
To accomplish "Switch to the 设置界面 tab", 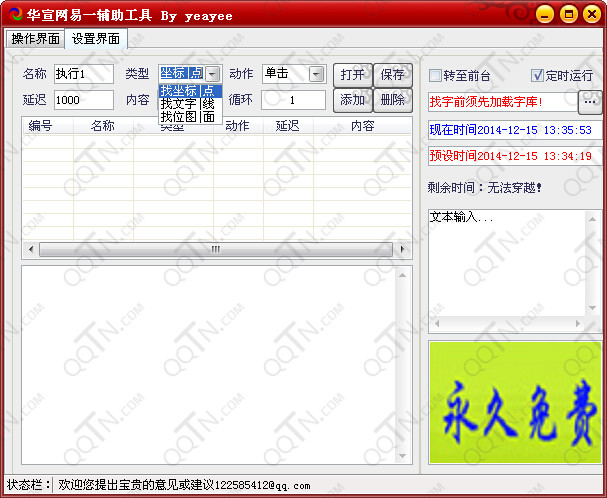I will pos(96,39).
